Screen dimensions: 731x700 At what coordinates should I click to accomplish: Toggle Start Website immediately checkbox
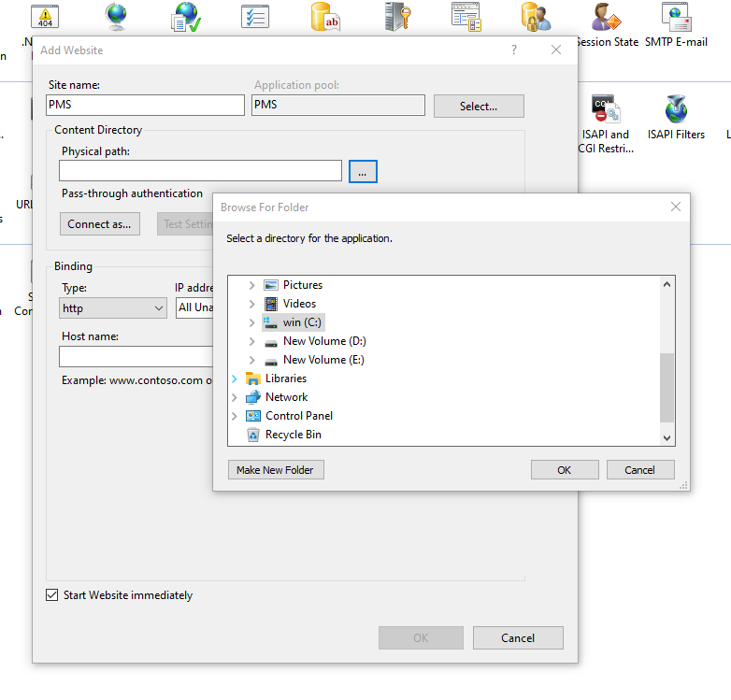(52, 595)
